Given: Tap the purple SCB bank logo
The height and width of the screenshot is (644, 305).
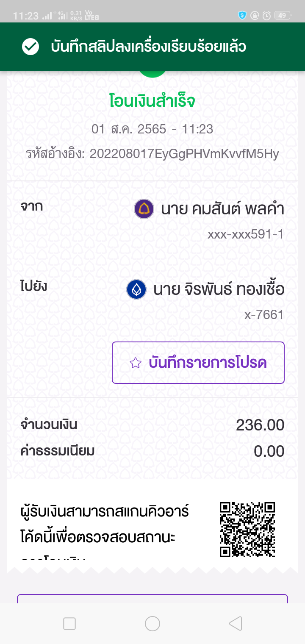Looking at the screenshot, I should click(x=144, y=209).
